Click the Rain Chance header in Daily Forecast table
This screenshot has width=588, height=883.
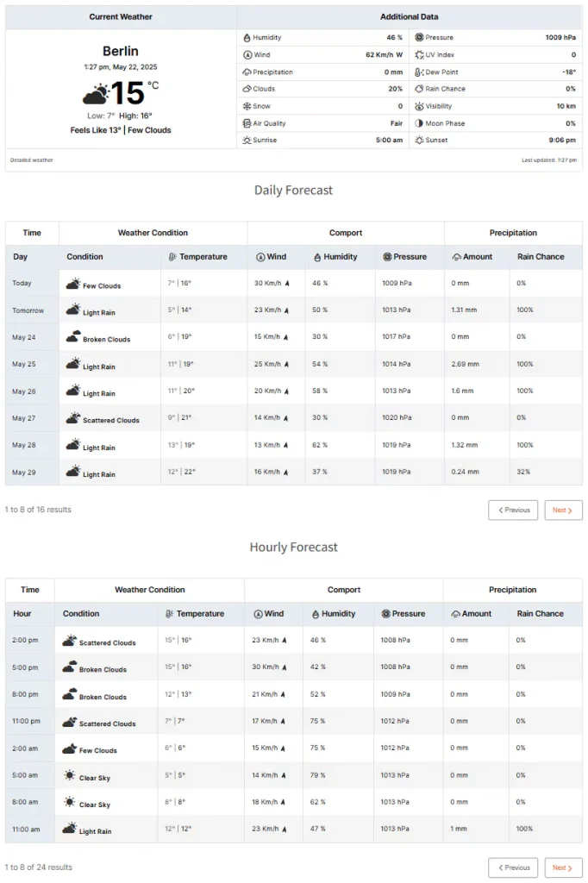(x=541, y=257)
